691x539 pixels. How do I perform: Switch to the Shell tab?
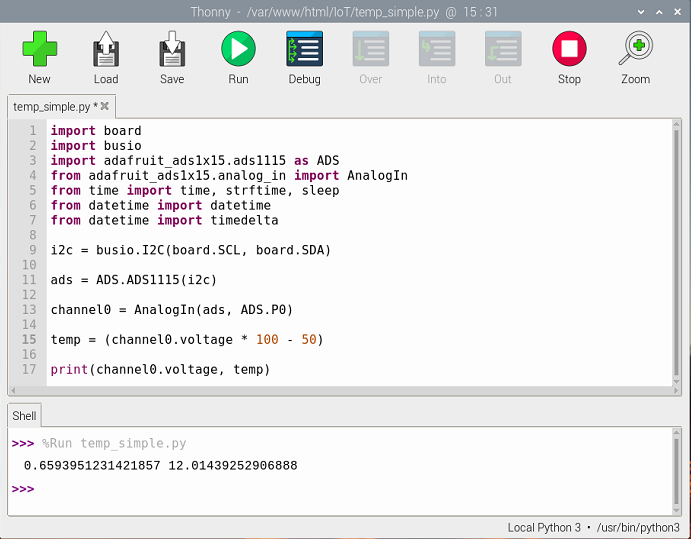[24, 416]
